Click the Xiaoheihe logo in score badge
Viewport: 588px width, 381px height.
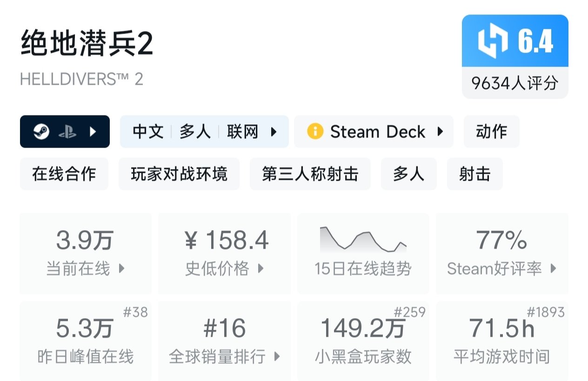tap(493, 41)
